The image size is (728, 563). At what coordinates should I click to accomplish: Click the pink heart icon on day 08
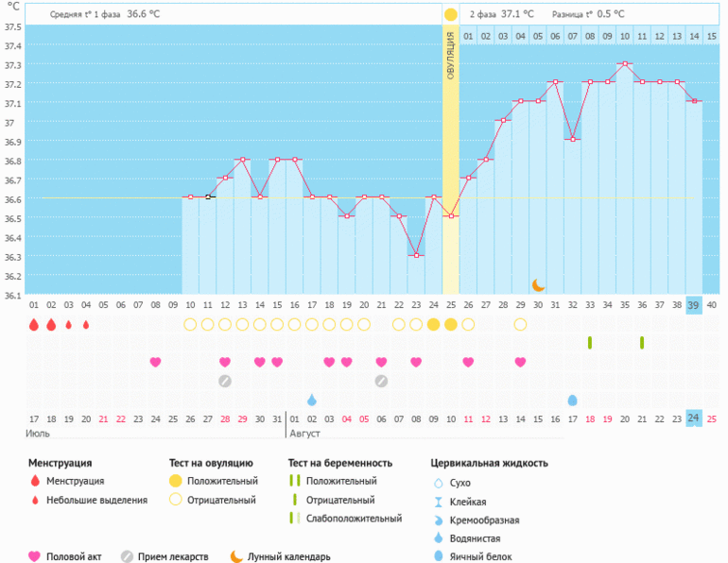pyautogui.click(x=156, y=362)
